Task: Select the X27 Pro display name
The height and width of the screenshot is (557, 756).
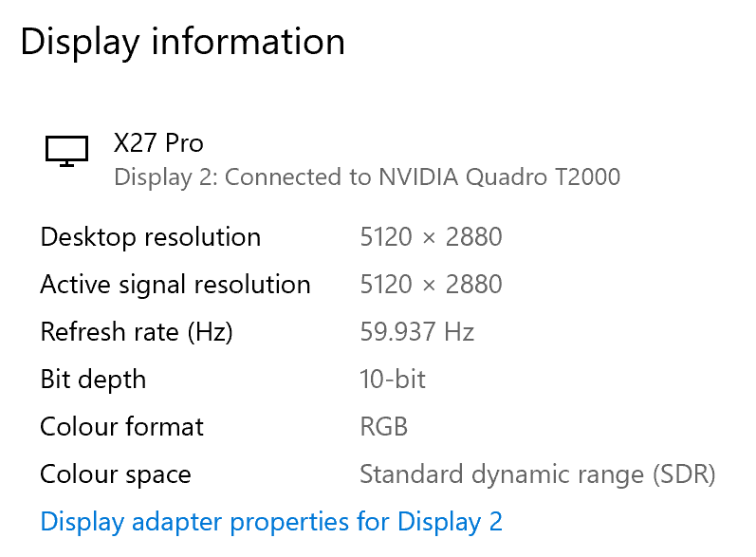Action: (158, 143)
